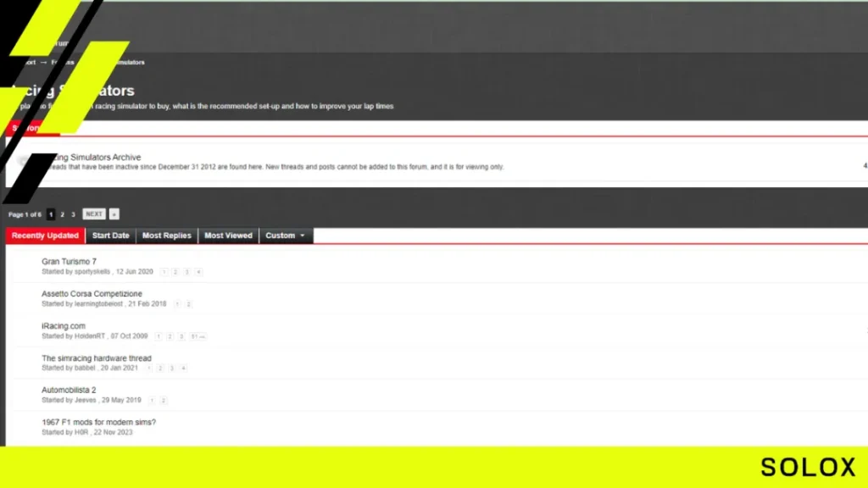
Task: Open page 2 of Assetto Corsa Competizione thread
Action: (188, 304)
